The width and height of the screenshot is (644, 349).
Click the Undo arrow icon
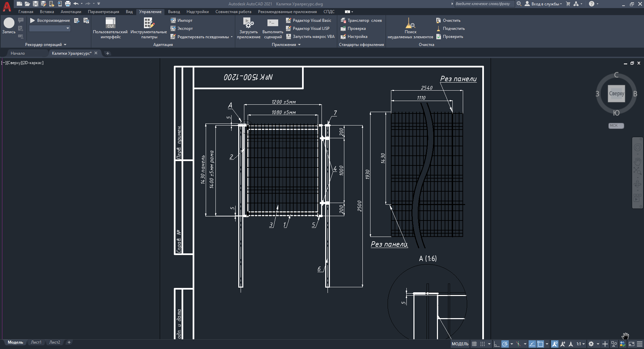76,4
